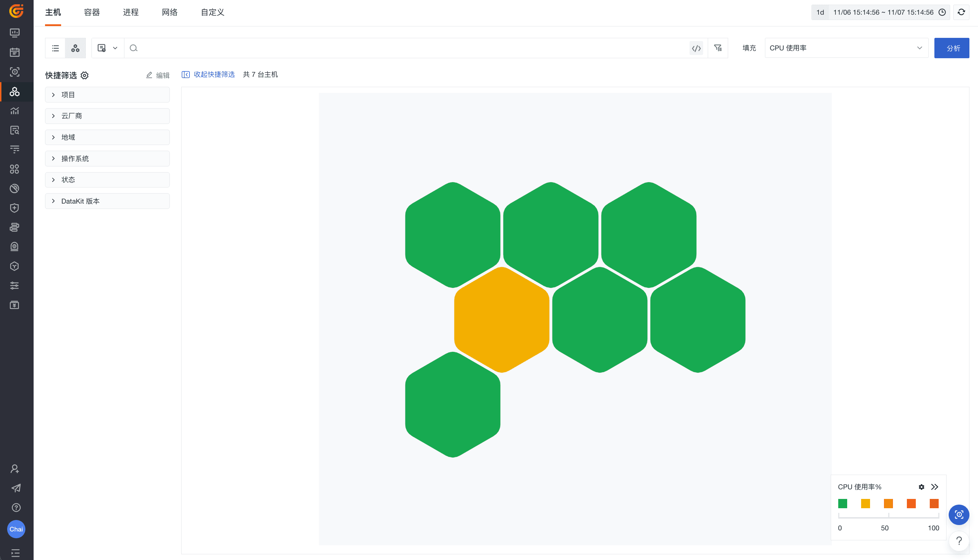The image size is (978, 560).
Task: Open the scenes dashboard sidebar icon
Action: point(15,33)
